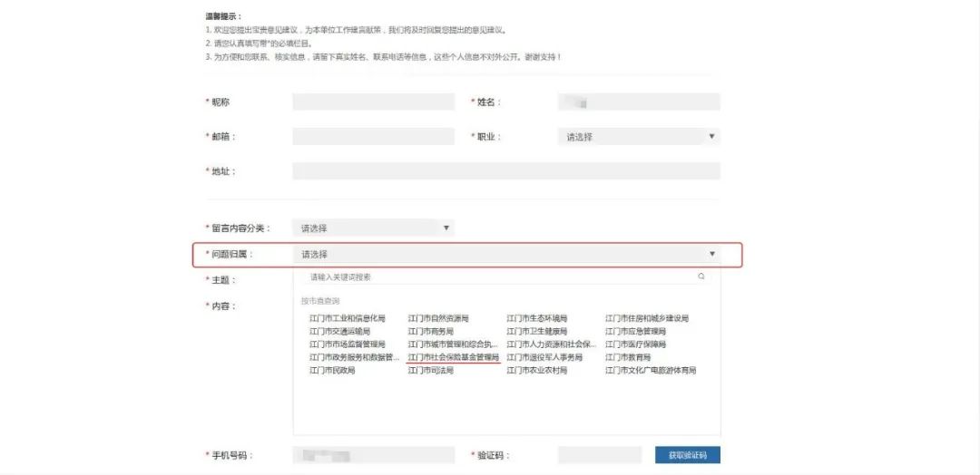Click the 留言内容分类 label
Screen dimensions: 980x475
[x=240, y=228]
